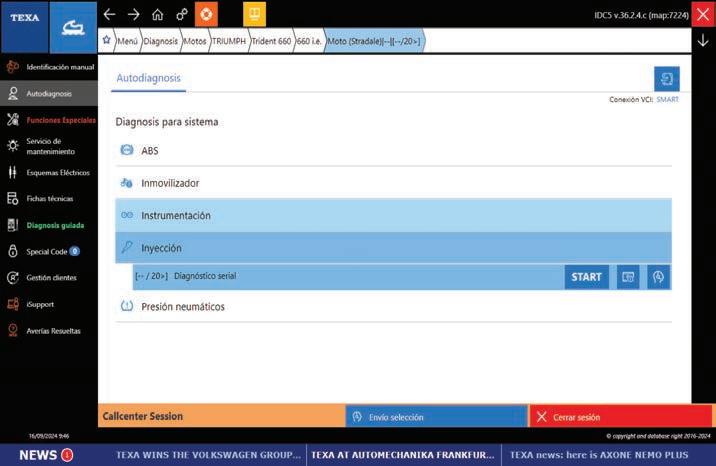
Task: Click the down arrow on right edge
Action: click(x=703, y=41)
